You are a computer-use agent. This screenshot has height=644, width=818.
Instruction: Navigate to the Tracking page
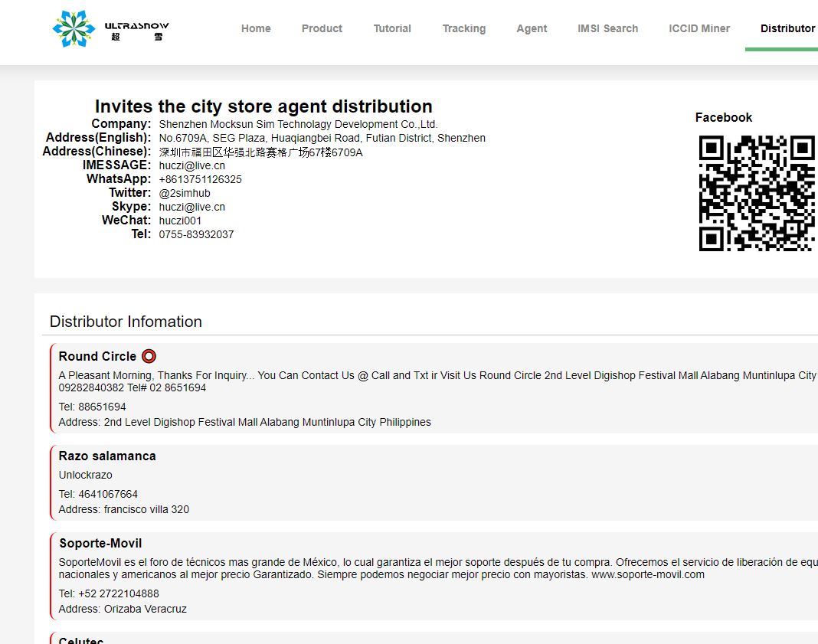(x=464, y=28)
